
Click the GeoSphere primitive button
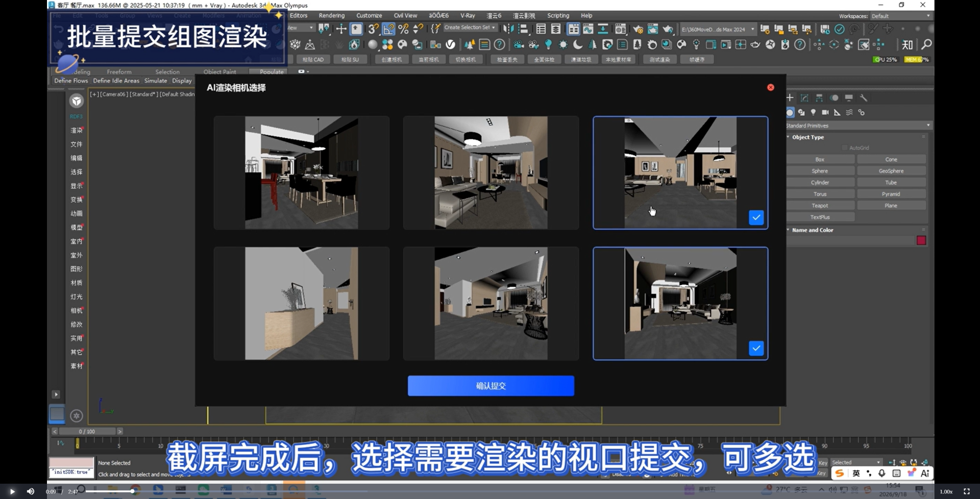[891, 171]
